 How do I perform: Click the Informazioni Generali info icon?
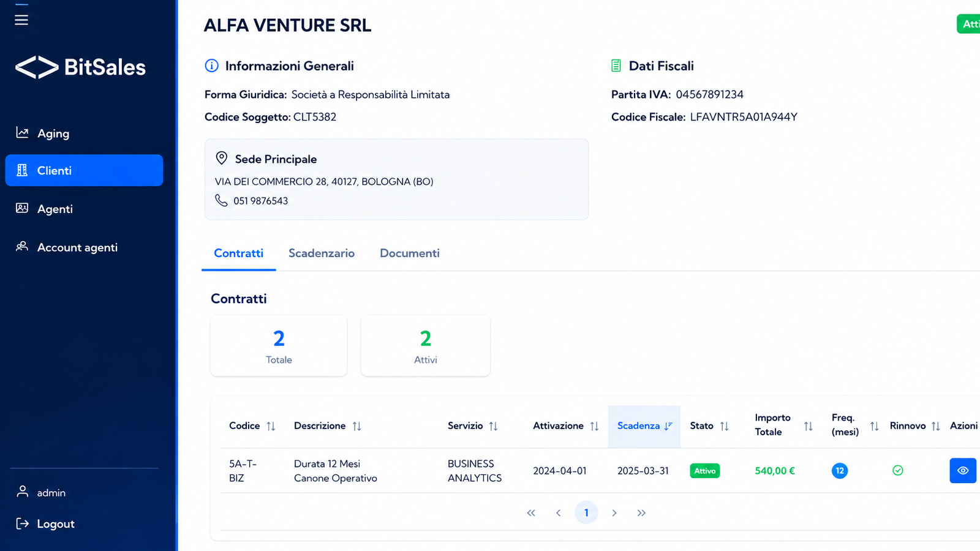[211, 66]
